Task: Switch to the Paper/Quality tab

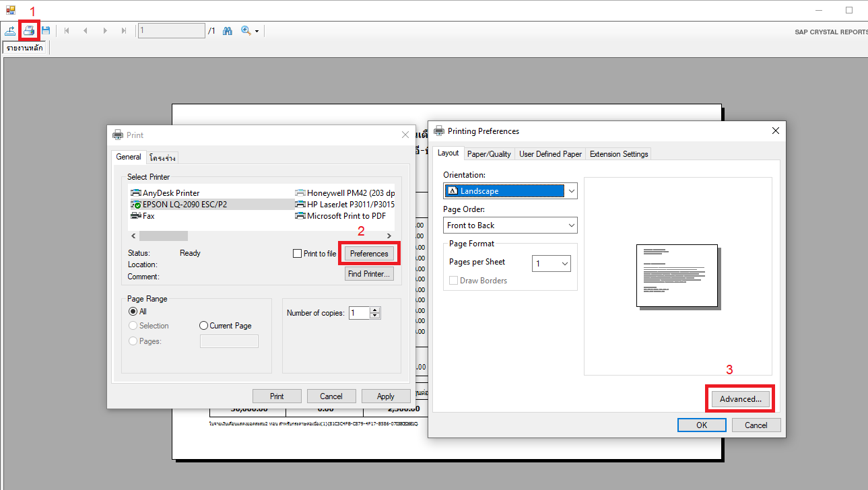Action: pos(489,154)
